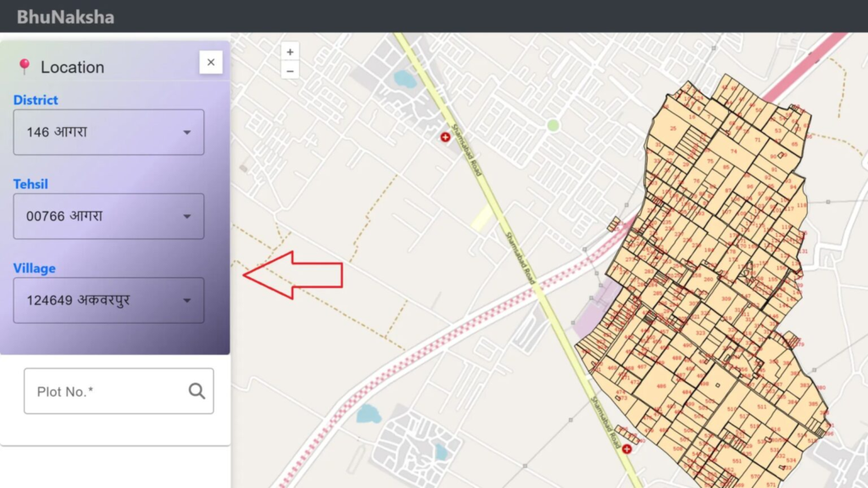Open the Village dropdown showing 124649 अकबरपुर

coord(108,301)
